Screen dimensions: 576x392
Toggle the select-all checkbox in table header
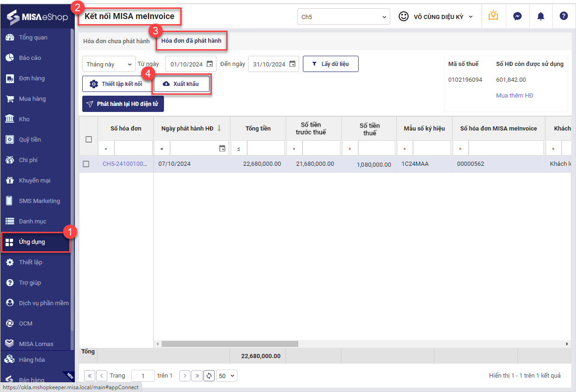tap(89, 139)
